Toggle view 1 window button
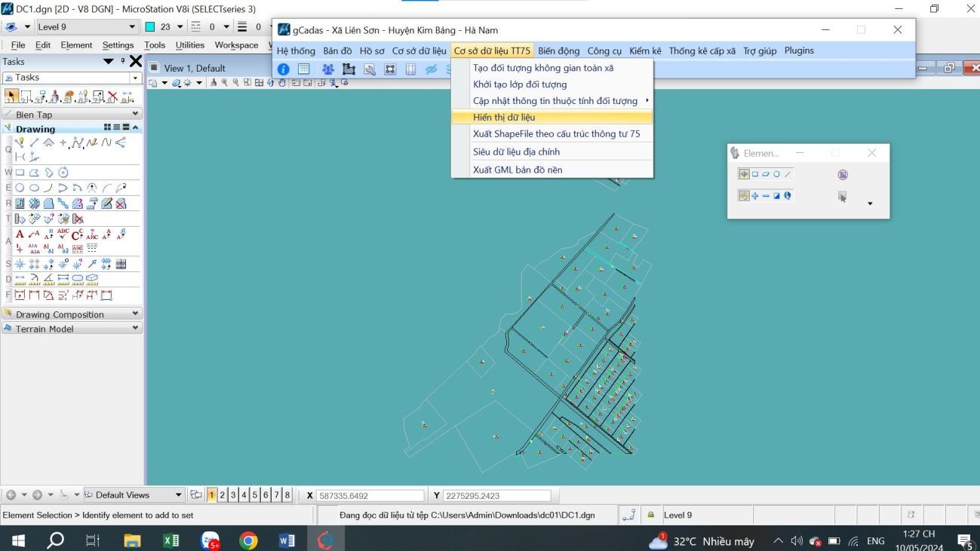 (212, 495)
